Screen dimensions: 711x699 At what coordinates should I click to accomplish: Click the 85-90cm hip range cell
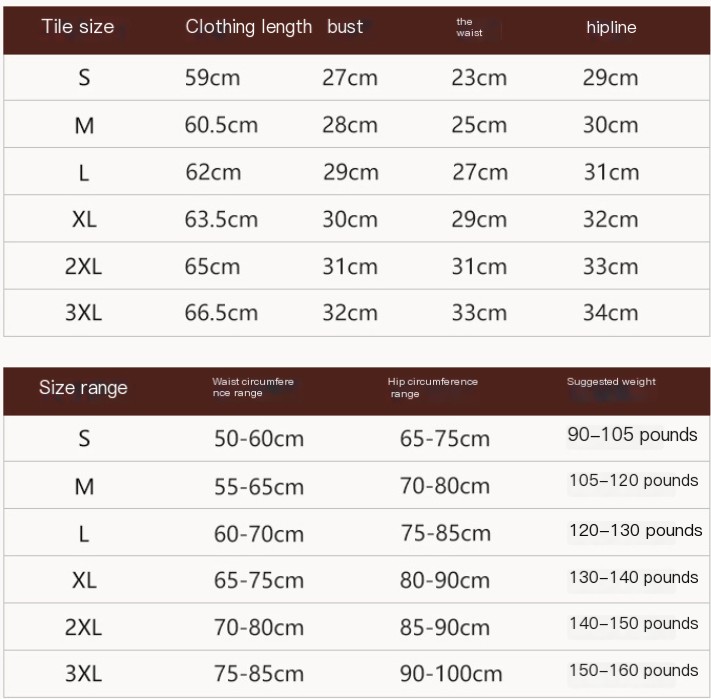(x=445, y=628)
